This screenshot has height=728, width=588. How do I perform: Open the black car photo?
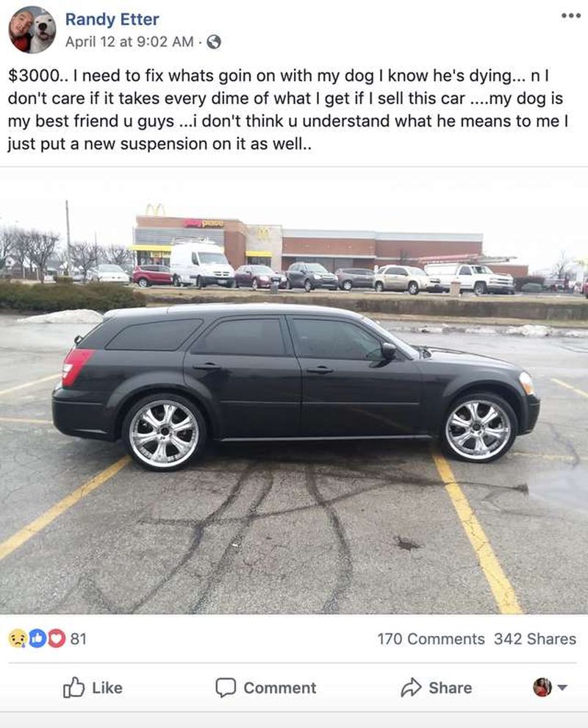pos(294,391)
